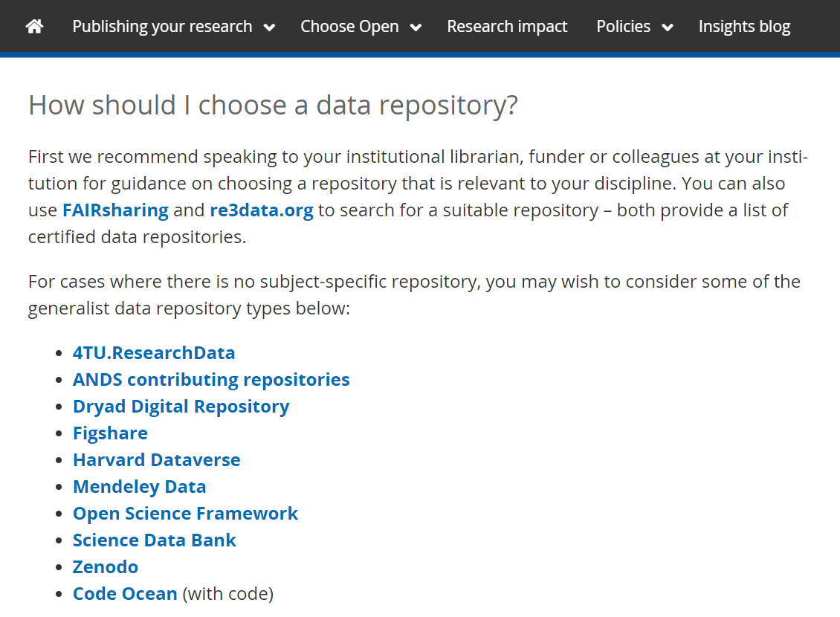Open the Policies dropdown chevron
840x617 pixels.
[667, 28]
